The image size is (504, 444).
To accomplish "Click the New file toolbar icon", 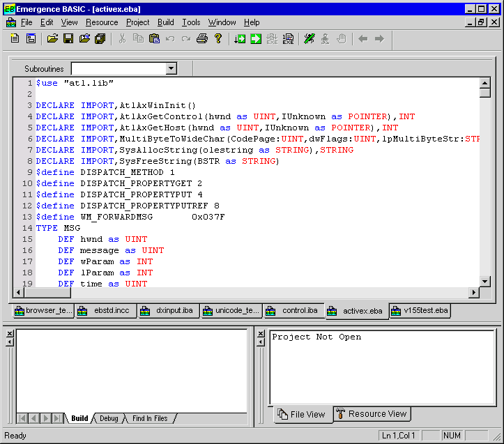I will point(15,39).
